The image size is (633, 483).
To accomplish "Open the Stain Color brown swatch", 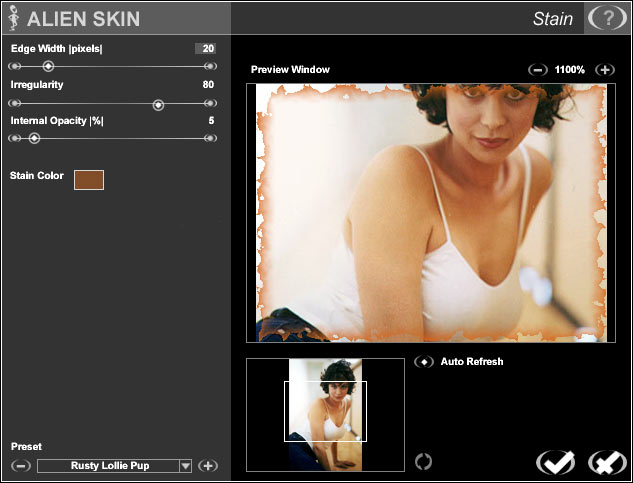I will click(89, 180).
